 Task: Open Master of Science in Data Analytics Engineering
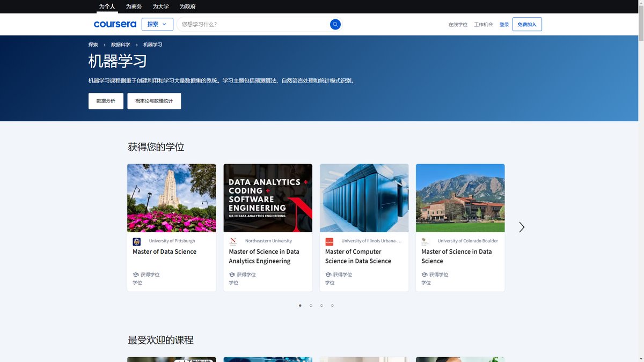click(x=264, y=256)
